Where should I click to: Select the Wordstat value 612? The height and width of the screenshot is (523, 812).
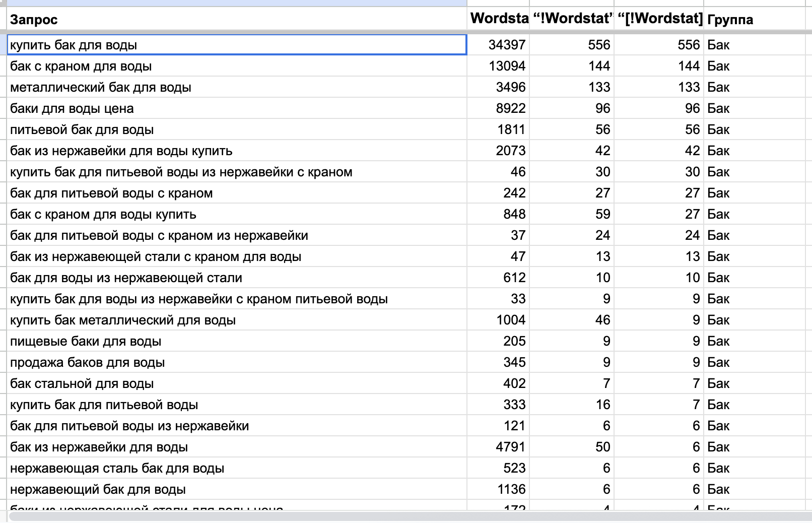(x=498, y=278)
